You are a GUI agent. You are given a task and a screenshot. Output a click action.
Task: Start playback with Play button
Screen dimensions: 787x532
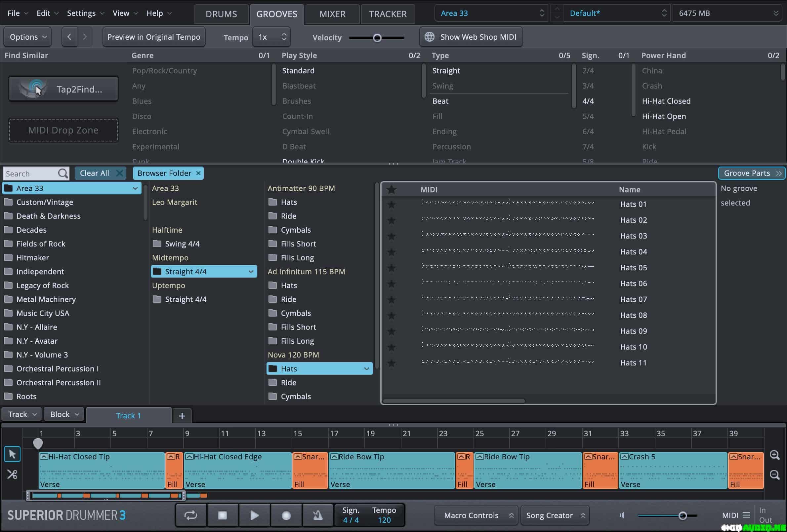[x=254, y=515]
